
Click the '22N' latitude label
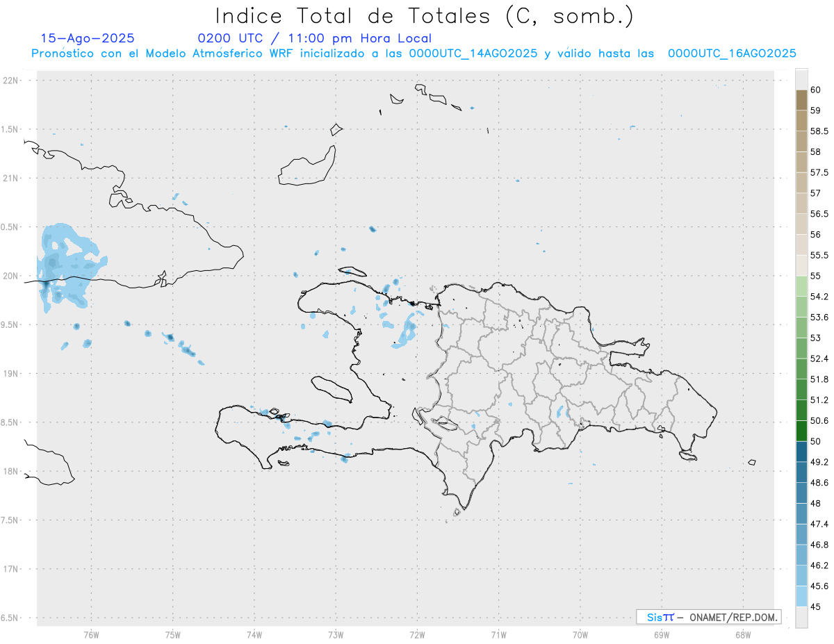click(x=10, y=80)
